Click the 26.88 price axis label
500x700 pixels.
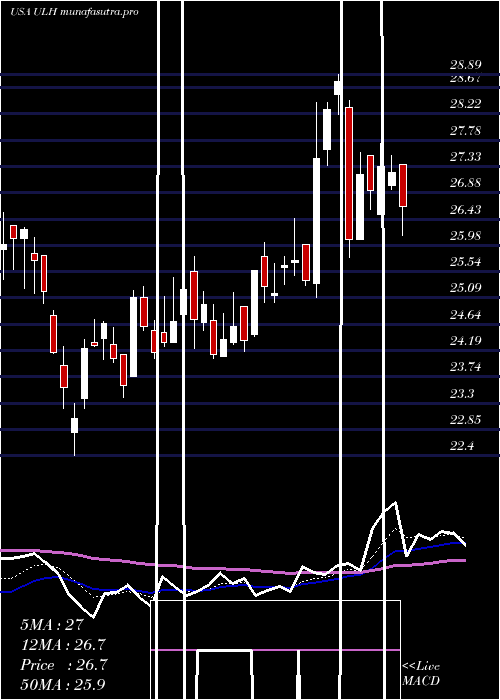click(x=465, y=183)
